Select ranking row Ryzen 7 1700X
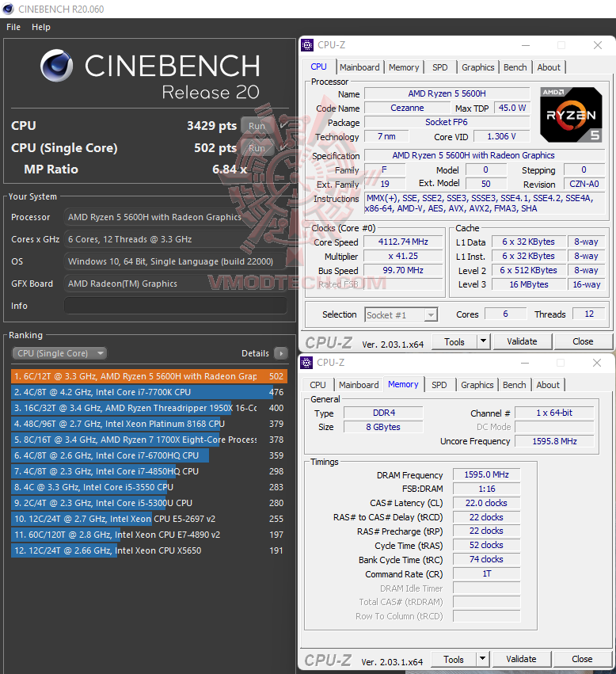Viewport: 616px width, 674px height. [149, 440]
